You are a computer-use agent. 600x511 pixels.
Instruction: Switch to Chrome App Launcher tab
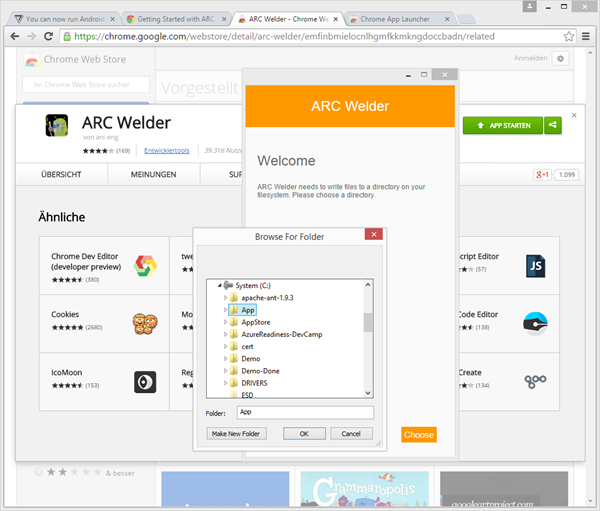tap(400, 19)
